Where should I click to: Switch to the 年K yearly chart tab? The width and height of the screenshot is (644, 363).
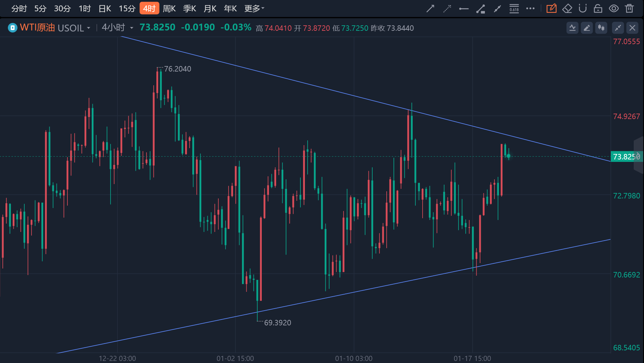230,9
